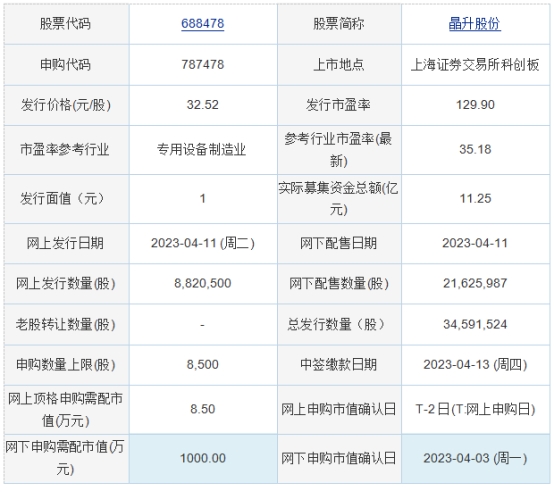Select the highlighted date 2023-04-03 (周一)
This screenshot has height=492, width=554.
point(475,458)
